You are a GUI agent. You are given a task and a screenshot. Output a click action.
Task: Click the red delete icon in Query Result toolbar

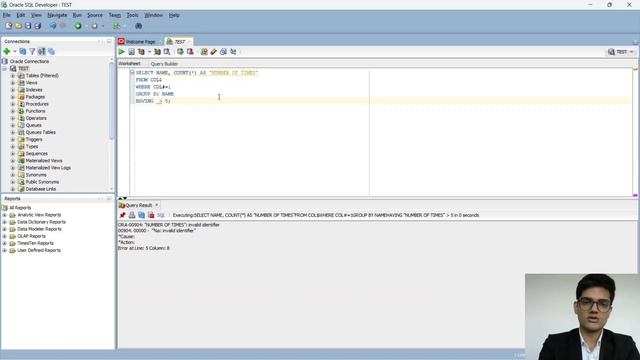click(x=151, y=215)
